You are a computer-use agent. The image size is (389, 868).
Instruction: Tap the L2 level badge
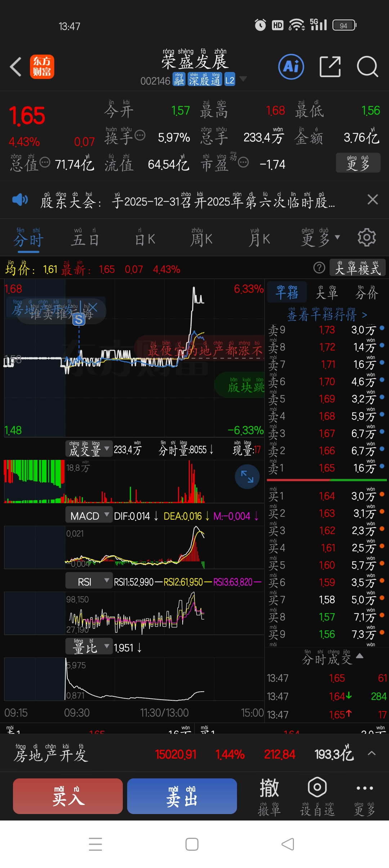pos(230,80)
